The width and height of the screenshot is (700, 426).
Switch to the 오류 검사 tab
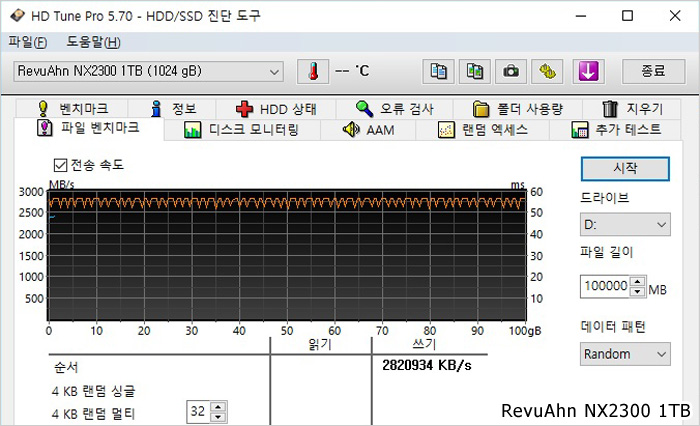pyautogui.click(x=395, y=109)
